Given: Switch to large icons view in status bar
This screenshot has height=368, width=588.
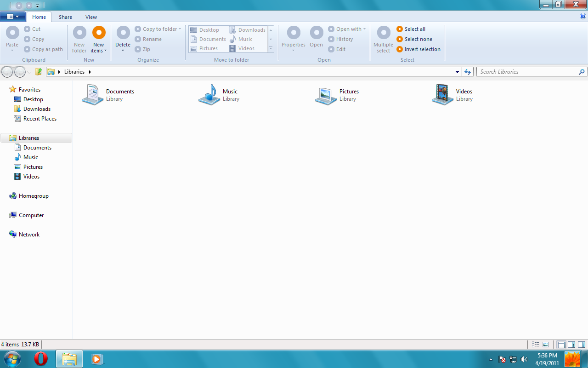Looking at the screenshot, I should click(546, 345).
